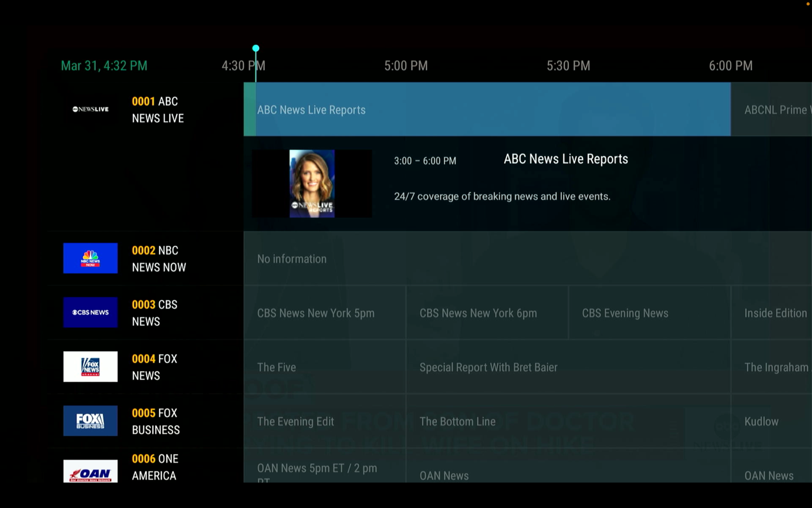Select The Bottom Line program
Viewport: 812px width, 508px height.
coord(568,421)
